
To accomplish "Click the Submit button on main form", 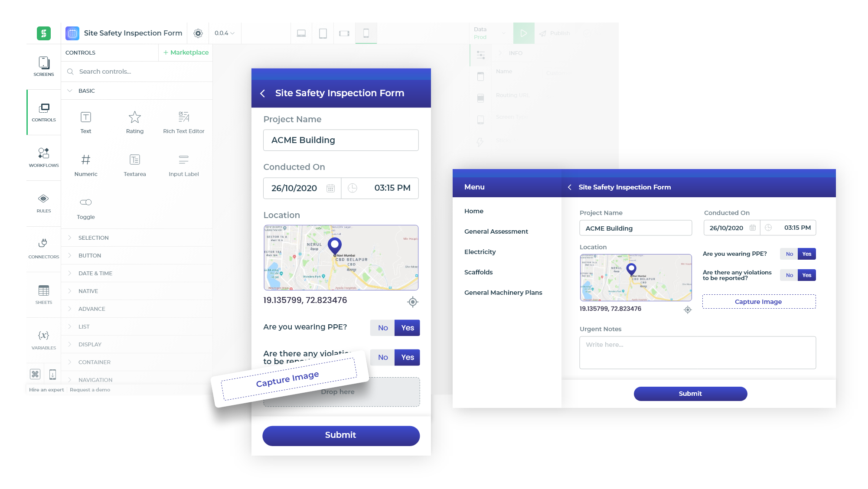I will pyautogui.click(x=340, y=435).
